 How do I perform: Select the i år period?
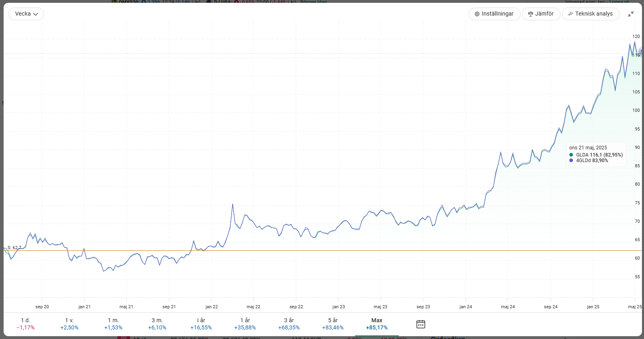(x=201, y=324)
